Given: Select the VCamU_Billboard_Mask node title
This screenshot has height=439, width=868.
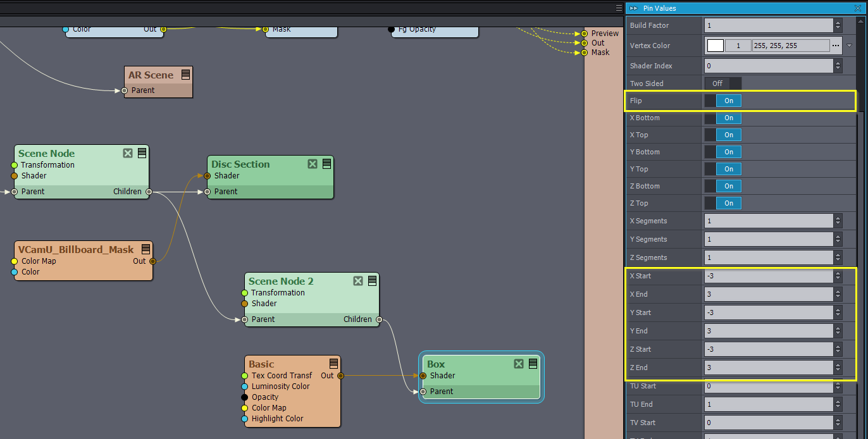Looking at the screenshot, I should pyautogui.click(x=76, y=250).
